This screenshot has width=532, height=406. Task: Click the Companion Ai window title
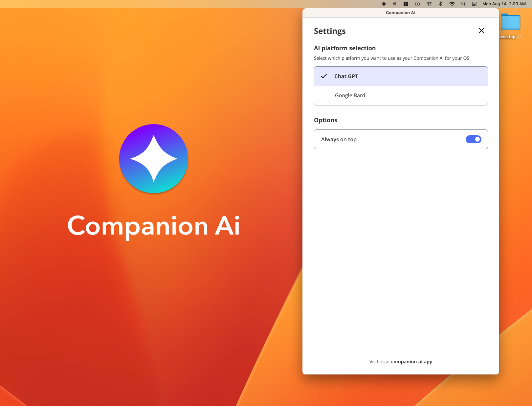pyautogui.click(x=401, y=13)
